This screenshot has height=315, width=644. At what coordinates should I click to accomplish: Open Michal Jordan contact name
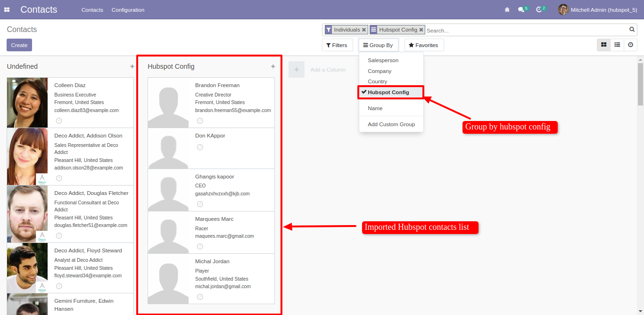click(212, 261)
